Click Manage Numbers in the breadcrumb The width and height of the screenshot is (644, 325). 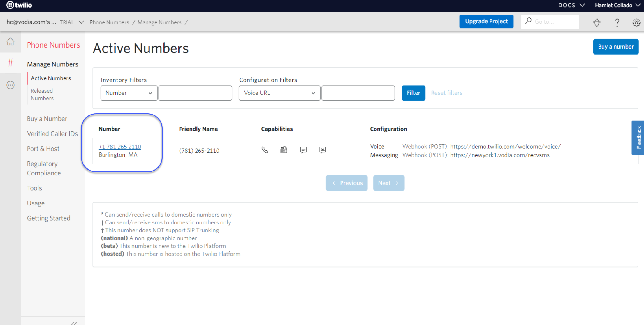tap(159, 22)
